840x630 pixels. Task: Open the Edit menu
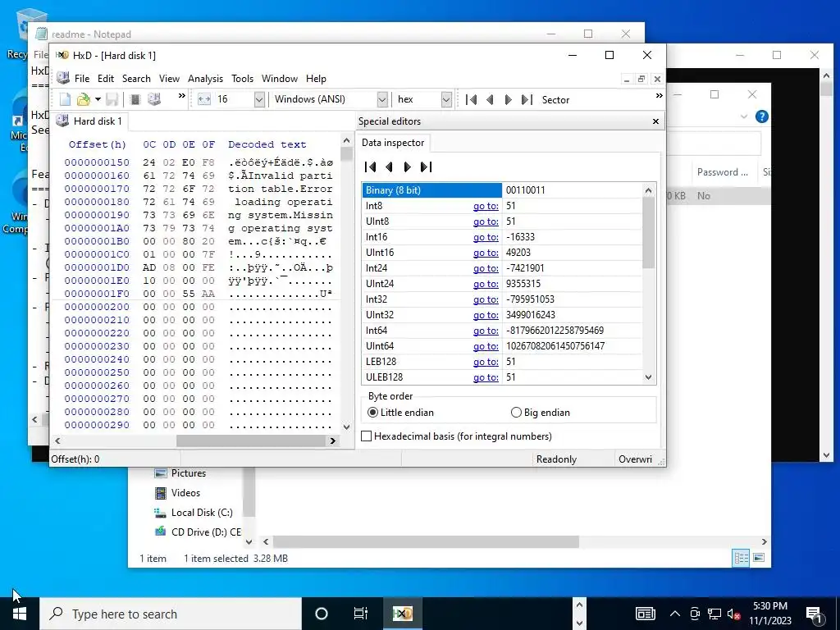tap(106, 79)
